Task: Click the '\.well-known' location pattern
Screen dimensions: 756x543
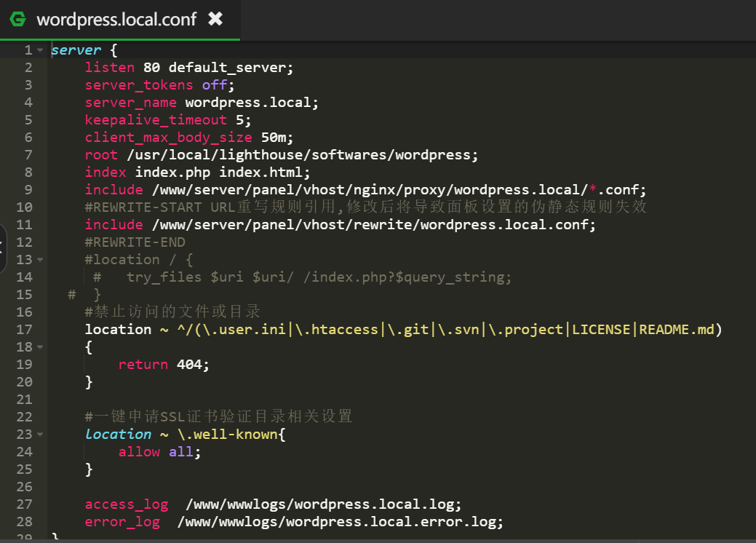Action: coord(227,434)
